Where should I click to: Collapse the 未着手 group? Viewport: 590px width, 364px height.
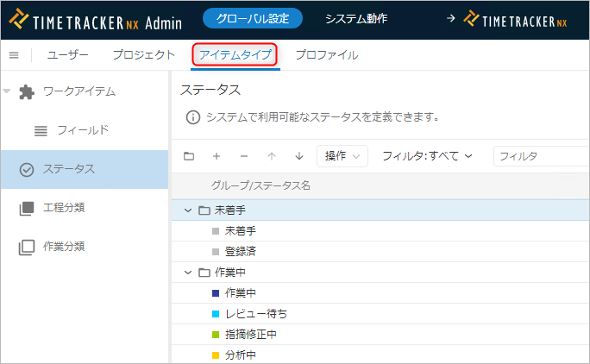(x=189, y=210)
